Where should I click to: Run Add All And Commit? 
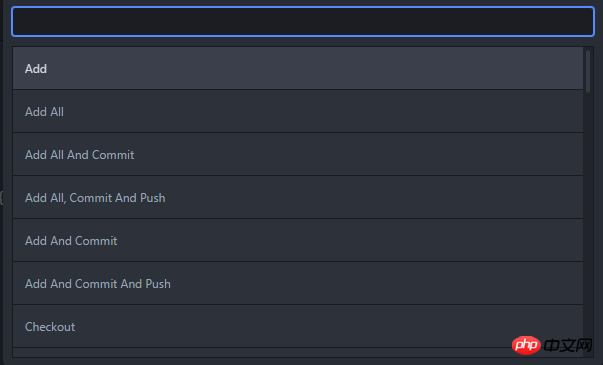(x=298, y=155)
